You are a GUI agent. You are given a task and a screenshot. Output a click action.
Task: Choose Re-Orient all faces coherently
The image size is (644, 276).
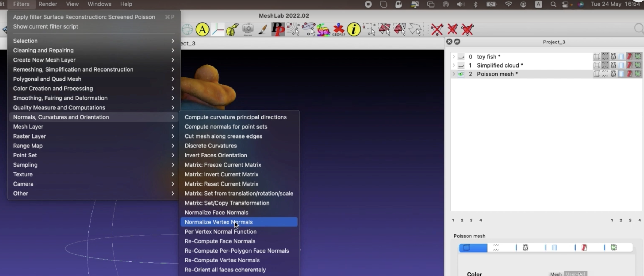[239, 270]
